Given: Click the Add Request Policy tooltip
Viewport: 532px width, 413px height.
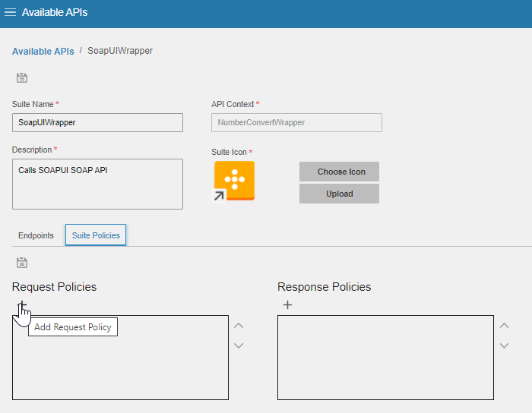Looking at the screenshot, I should click(x=73, y=327).
